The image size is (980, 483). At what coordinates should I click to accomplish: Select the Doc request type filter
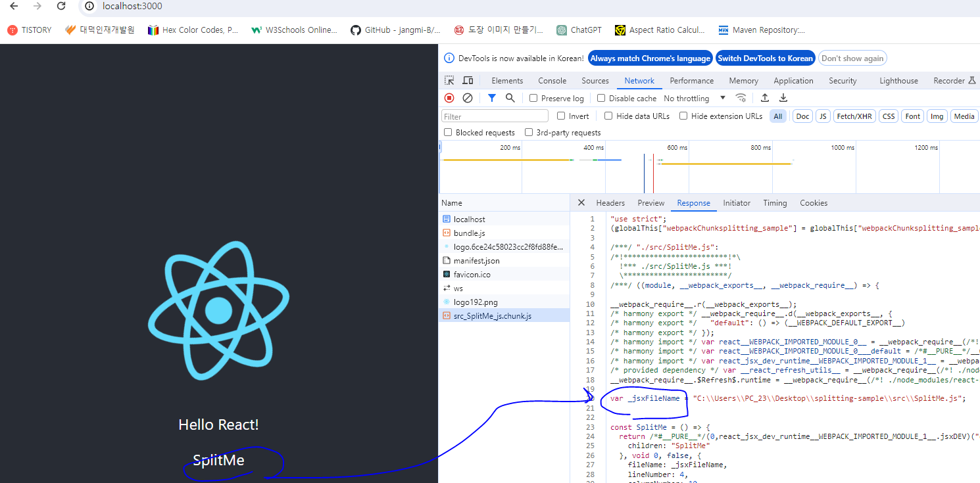(802, 116)
